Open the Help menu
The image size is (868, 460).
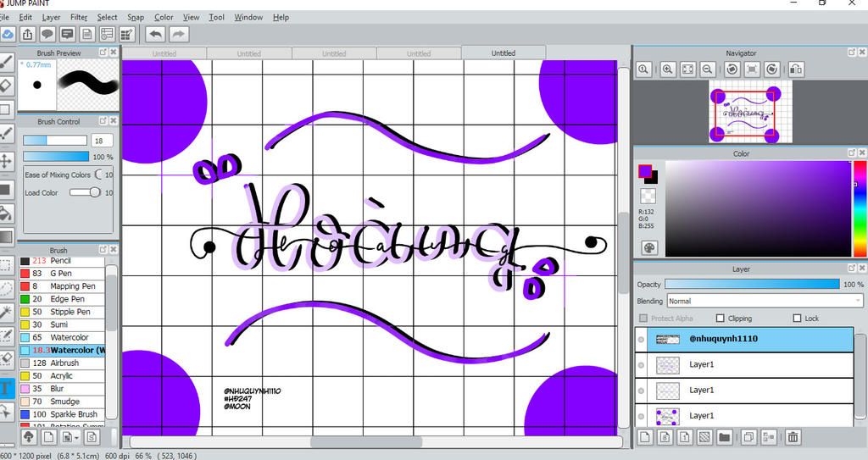click(x=281, y=17)
